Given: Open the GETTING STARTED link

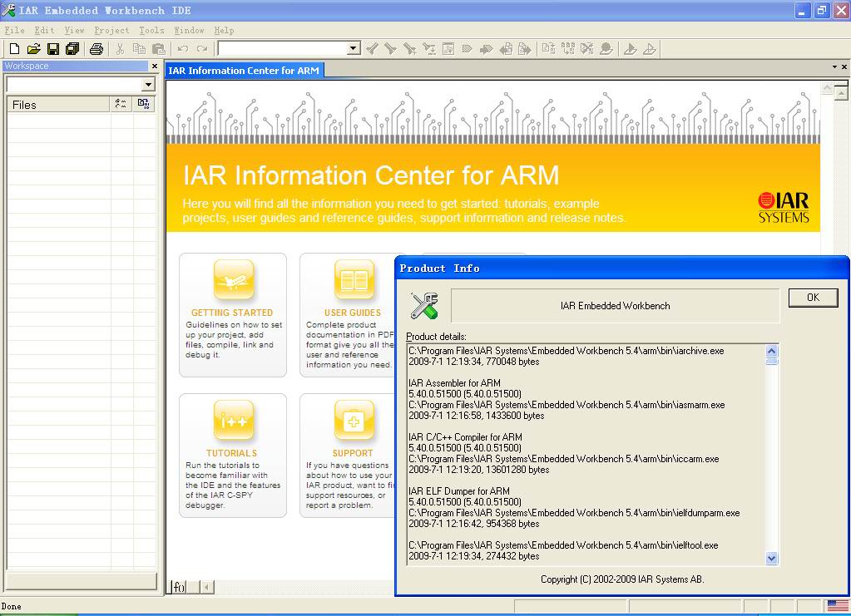Looking at the screenshot, I should tap(232, 313).
